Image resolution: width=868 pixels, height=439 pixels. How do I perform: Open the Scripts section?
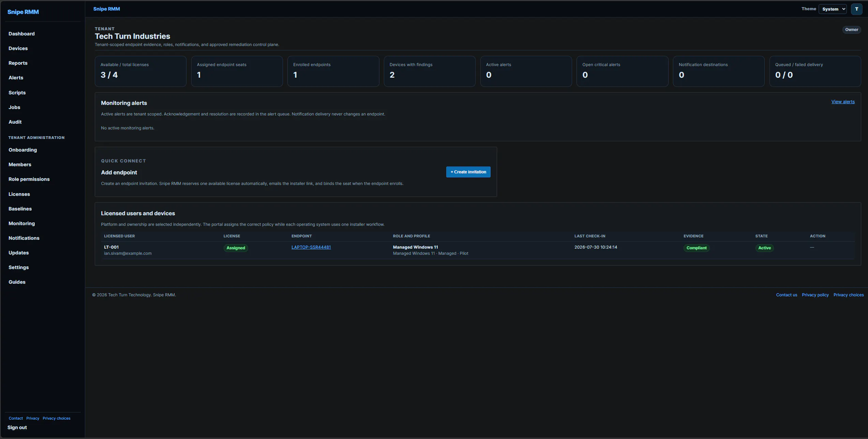tap(17, 93)
